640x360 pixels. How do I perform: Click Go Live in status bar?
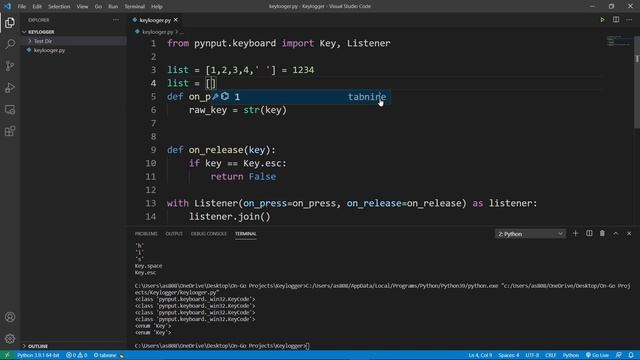[597, 355]
